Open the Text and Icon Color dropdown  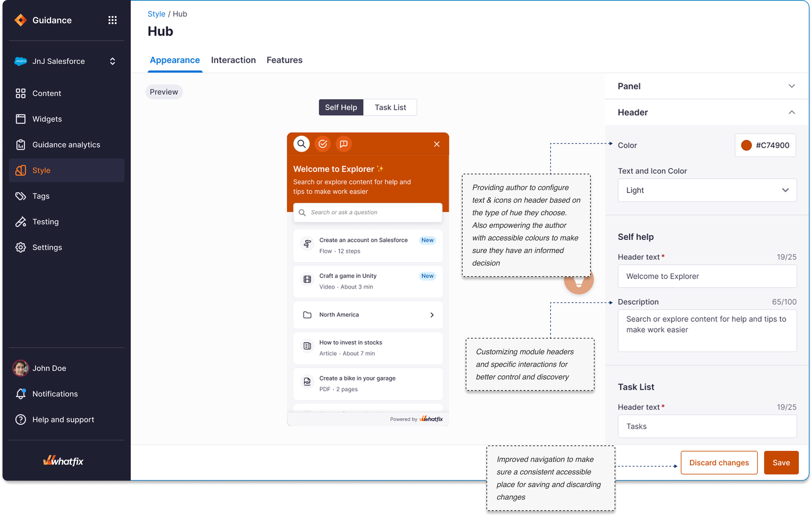707,190
